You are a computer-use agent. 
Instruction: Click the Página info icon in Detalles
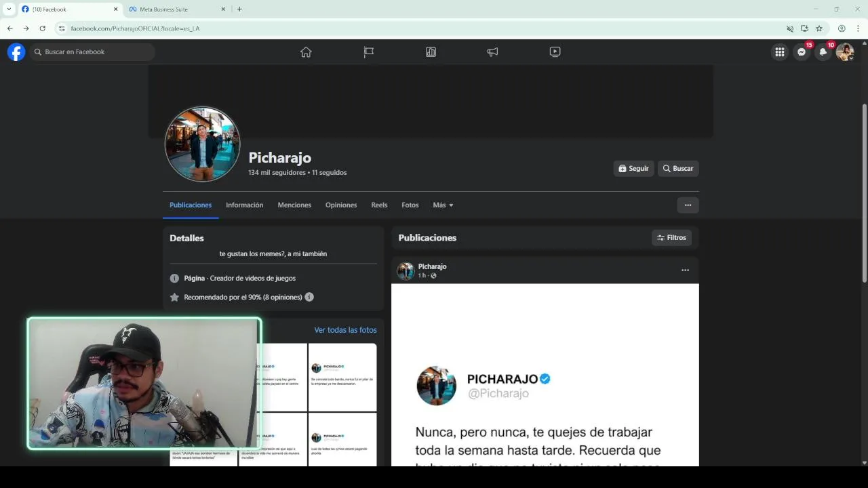pos(174,278)
